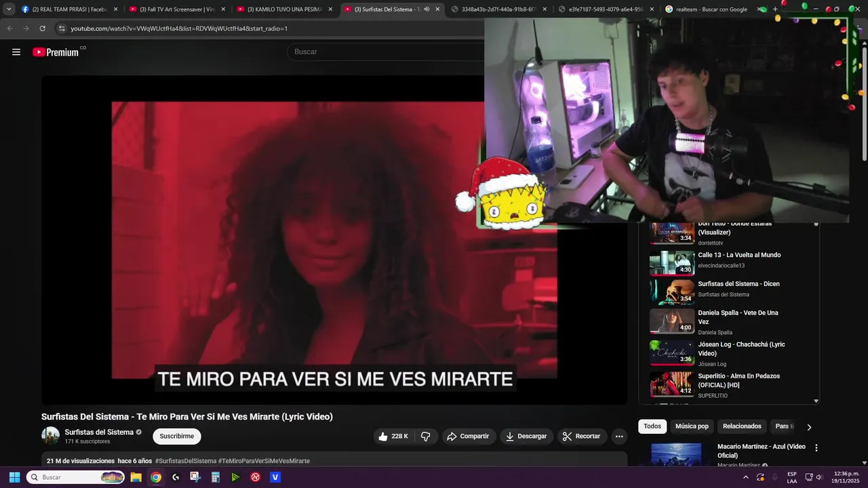Open the Windows Start menu
Image resolution: width=868 pixels, height=488 pixels.
click(x=14, y=477)
